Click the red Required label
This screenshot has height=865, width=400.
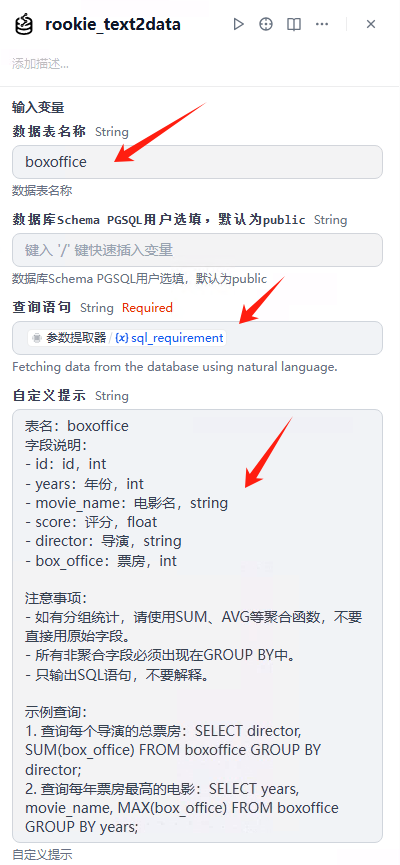(x=147, y=308)
